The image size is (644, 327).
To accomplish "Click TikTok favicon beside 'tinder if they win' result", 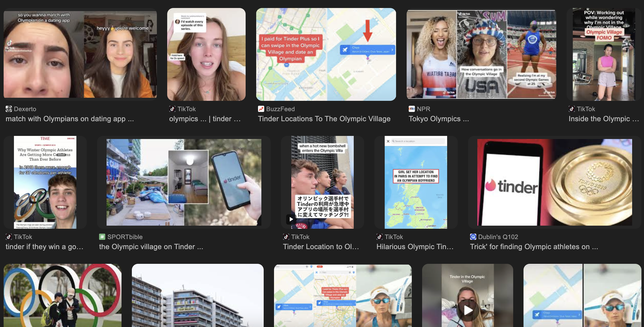I will [x=9, y=237].
